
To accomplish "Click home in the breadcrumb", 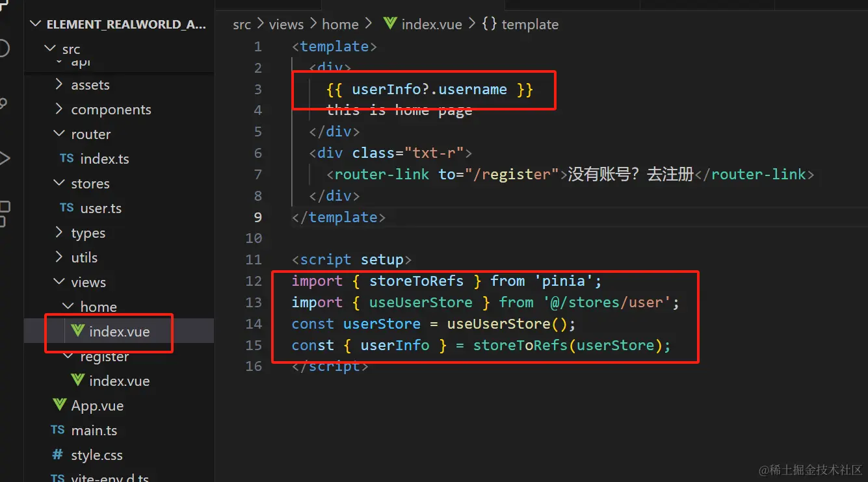I will (340, 25).
